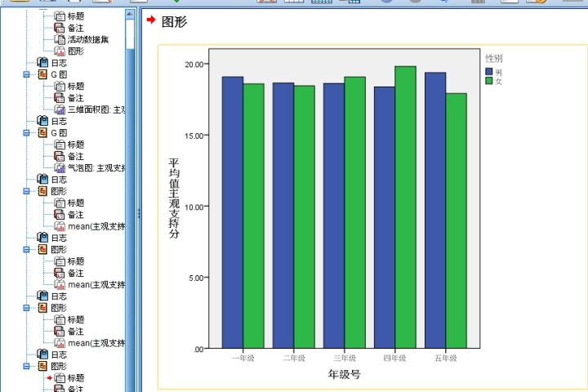Select the 备注 item directly above 活动数据集
Viewport: 588px width, 392px height.
75,28
